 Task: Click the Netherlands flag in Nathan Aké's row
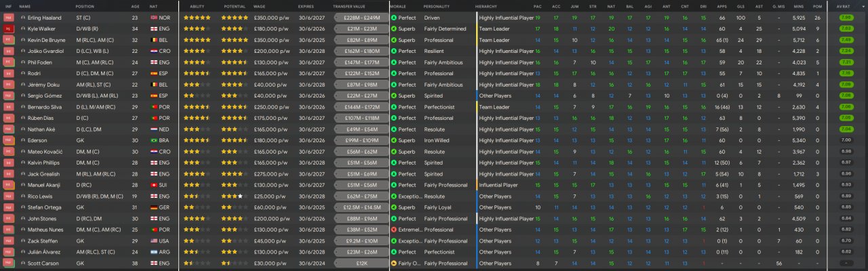point(153,129)
